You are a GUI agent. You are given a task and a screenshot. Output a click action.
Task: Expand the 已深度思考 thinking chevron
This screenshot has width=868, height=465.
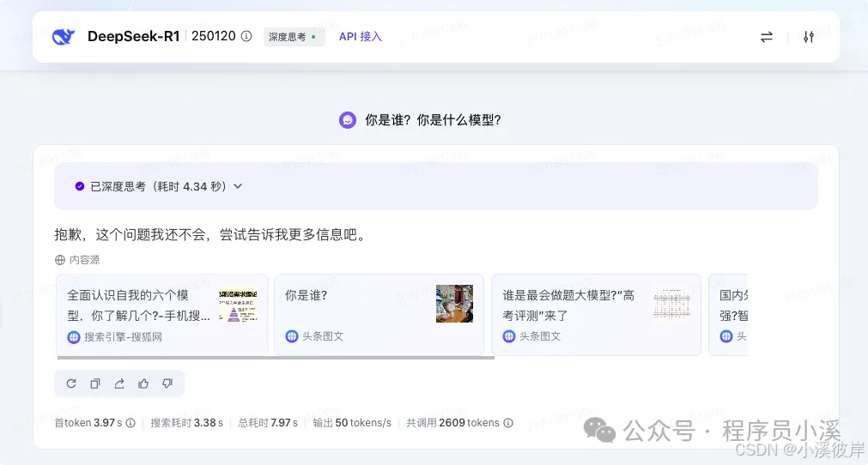238,186
